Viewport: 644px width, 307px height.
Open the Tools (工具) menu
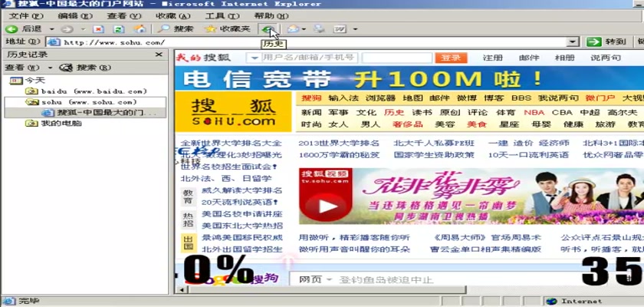coord(222,16)
